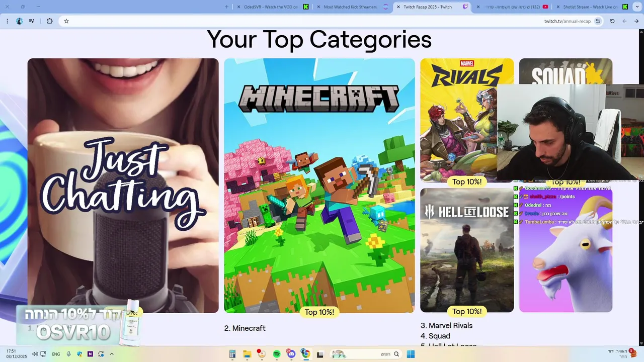Image resolution: width=644 pixels, height=362 pixels.
Task: Switch to Twitch Recap 2025 tab
Action: [x=433, y=7]
